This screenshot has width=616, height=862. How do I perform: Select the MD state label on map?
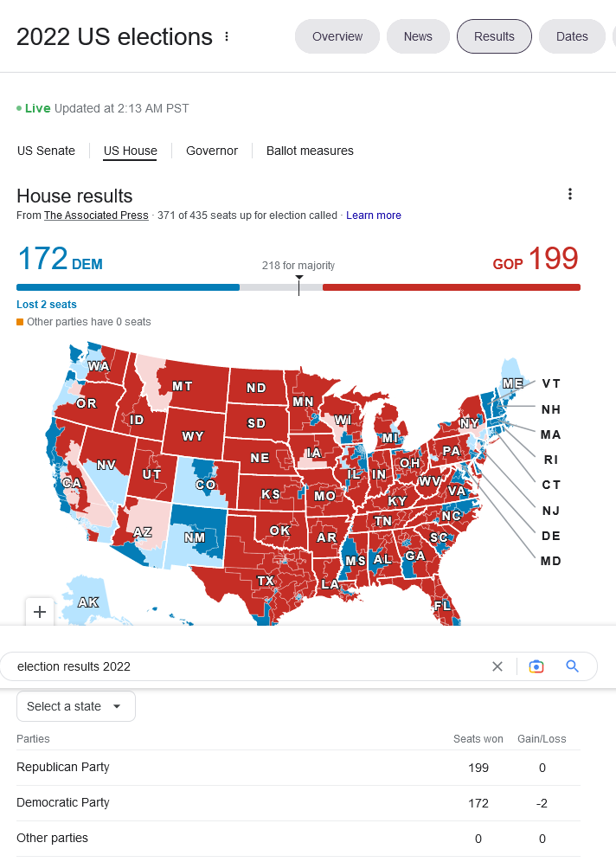tap(551, 561)
